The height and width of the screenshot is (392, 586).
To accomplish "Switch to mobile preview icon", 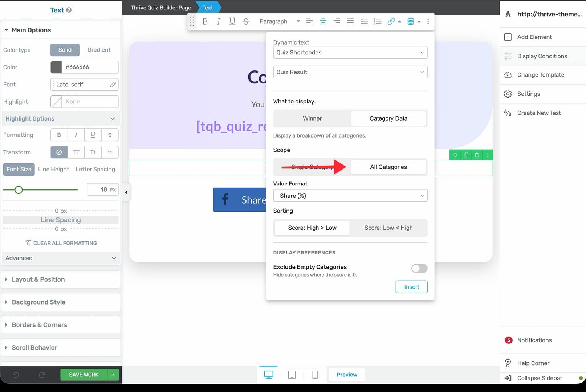I will point(315,375).
